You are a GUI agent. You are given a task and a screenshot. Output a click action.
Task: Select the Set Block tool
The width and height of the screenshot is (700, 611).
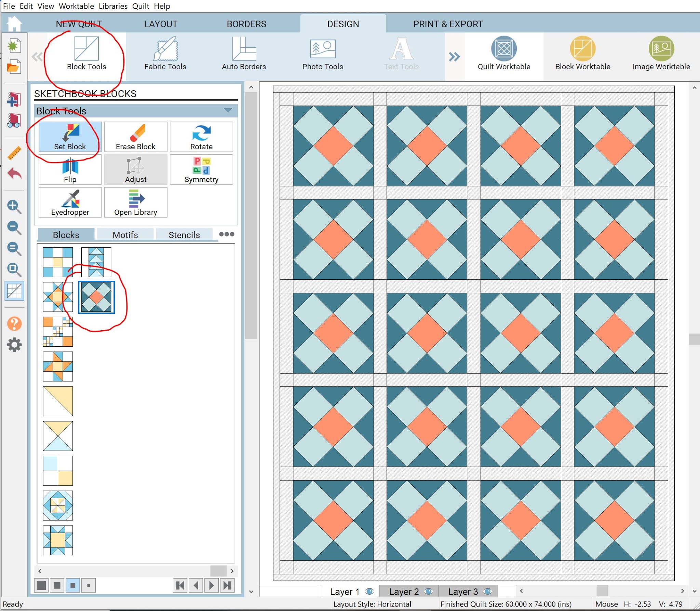click(70, 137)
